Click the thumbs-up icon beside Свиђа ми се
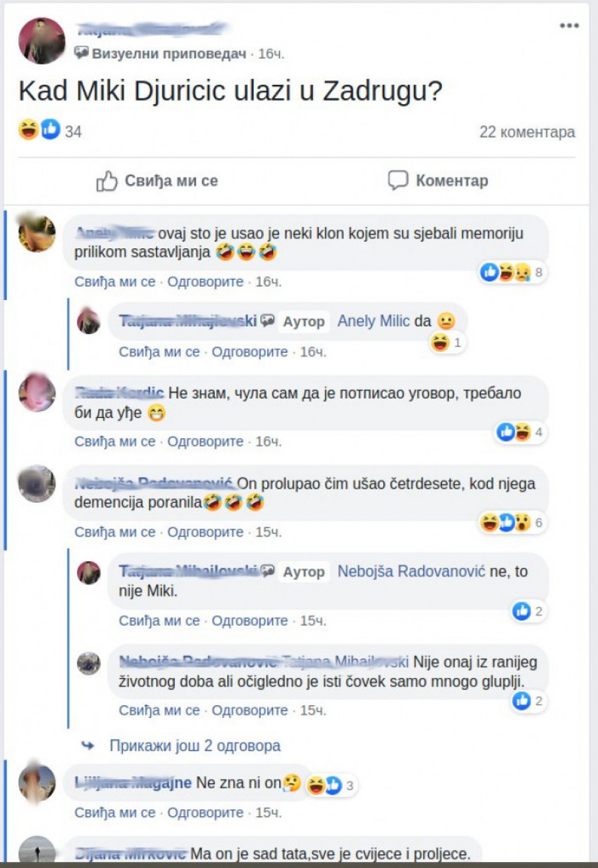Viewport: 598px width, 868px height. click(106, 181)
